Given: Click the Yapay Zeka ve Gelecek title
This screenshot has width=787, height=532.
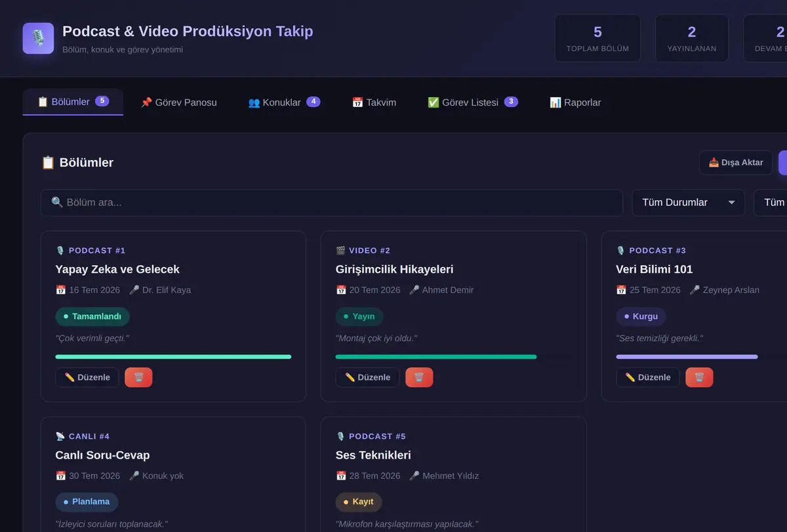Looking at the screenshot, I should coord(117,270).
